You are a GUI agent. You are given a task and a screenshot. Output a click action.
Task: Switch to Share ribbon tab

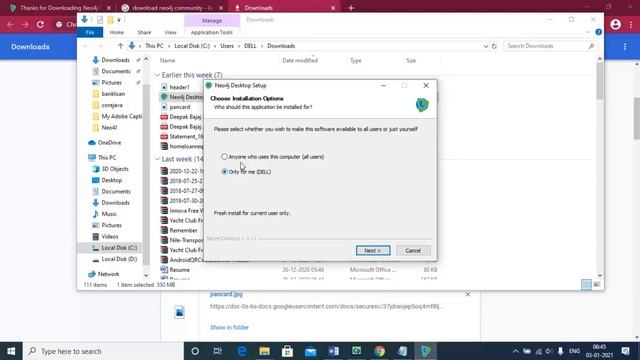pos(144,32)
